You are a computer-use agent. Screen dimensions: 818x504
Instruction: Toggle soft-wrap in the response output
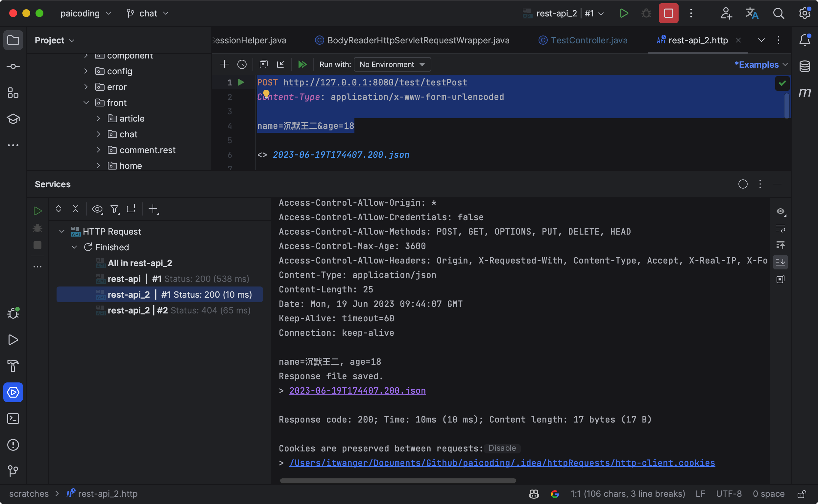click(780, 229)
